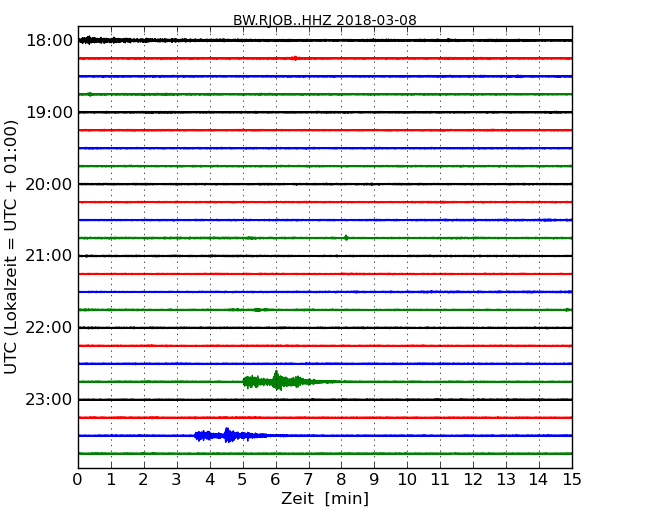Click x-axis tick label 12

coord(473,480)
